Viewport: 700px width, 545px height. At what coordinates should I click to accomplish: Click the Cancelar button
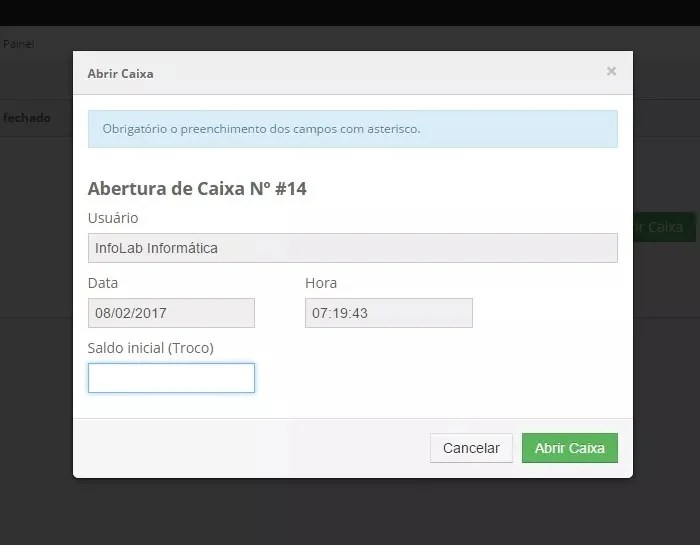(x=471, y=448)
